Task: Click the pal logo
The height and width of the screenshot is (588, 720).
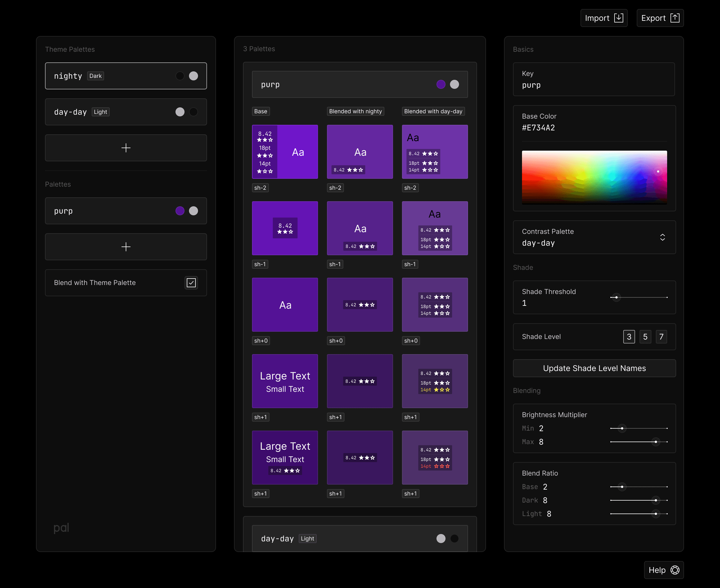Action: point(61,528)
